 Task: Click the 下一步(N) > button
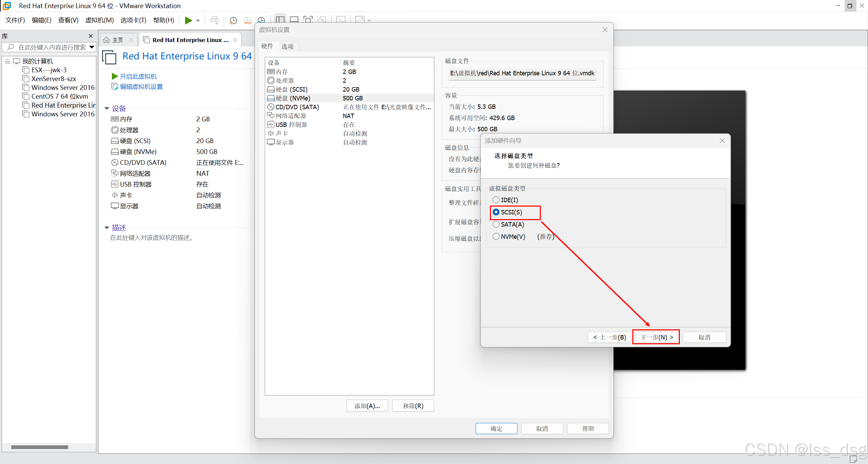(656, 337)
